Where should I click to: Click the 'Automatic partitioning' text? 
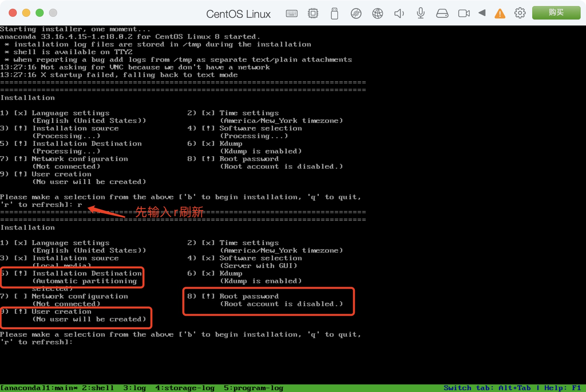coord(85,281)
